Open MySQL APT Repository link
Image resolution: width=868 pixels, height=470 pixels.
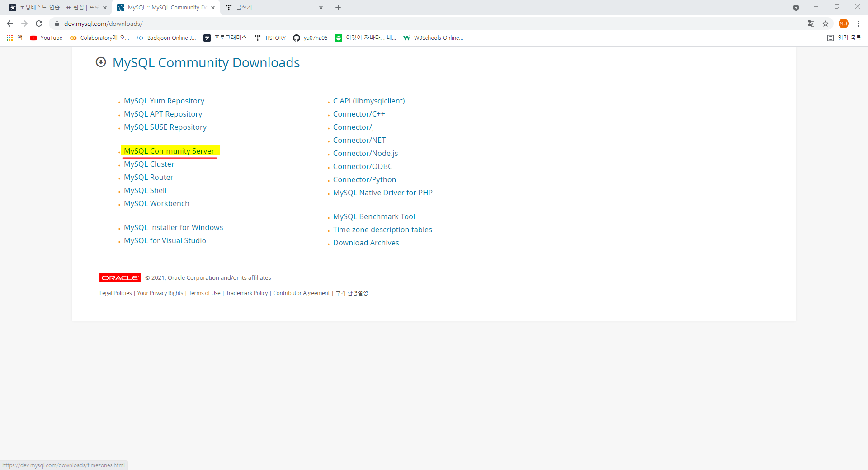163,114
